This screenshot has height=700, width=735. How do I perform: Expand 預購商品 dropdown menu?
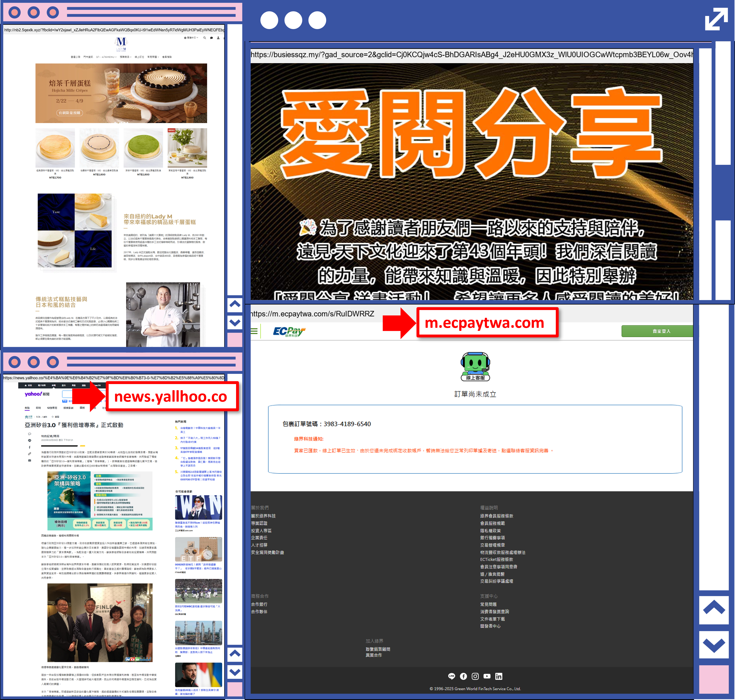125,57
